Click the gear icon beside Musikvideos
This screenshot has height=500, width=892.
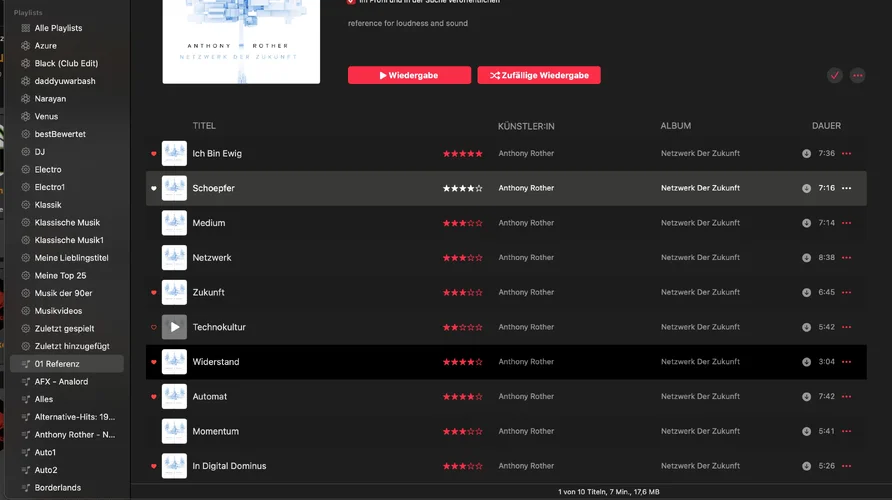(26, 311)
